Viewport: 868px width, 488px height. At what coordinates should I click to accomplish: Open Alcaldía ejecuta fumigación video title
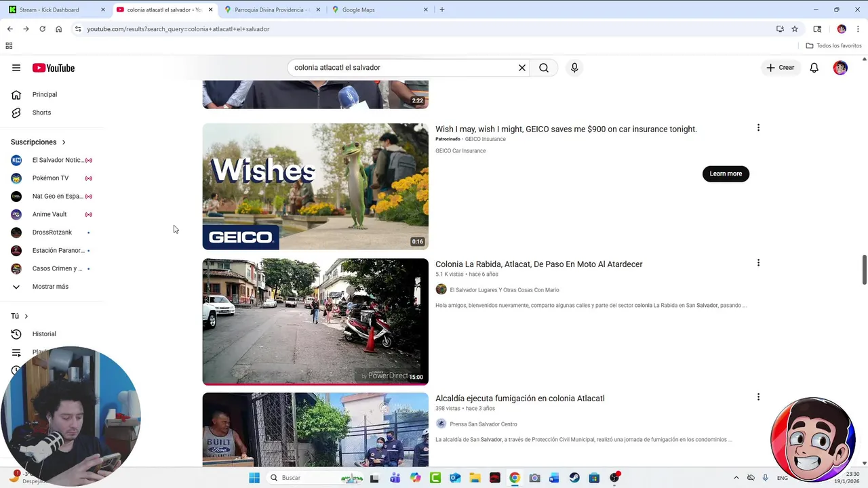click(x=520, y=399)
